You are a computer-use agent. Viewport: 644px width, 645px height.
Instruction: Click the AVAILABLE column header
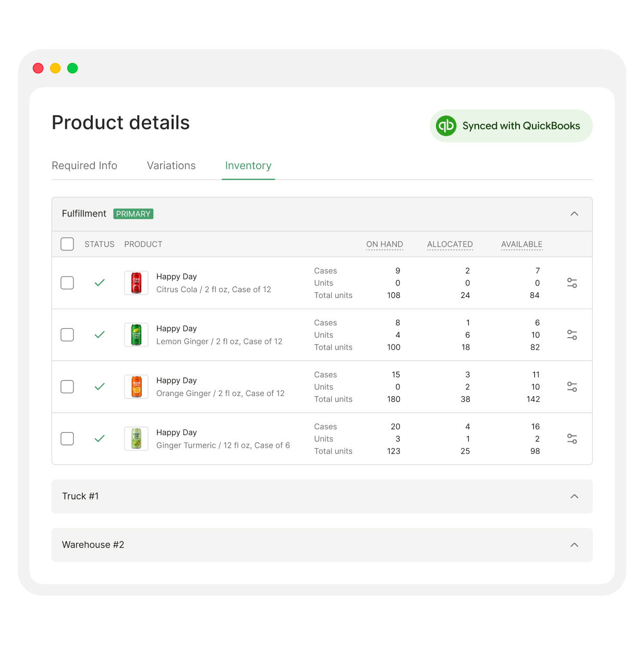522,244
